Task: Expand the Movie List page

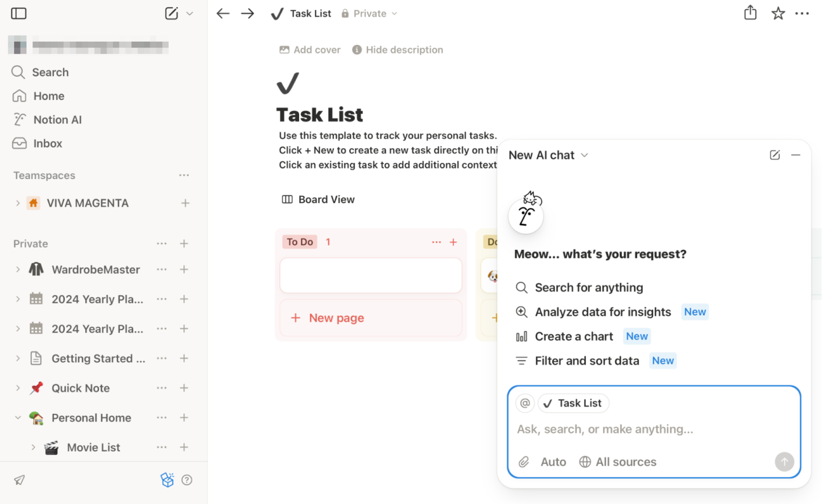Action: pyautogui.click(x=33, y=448)
